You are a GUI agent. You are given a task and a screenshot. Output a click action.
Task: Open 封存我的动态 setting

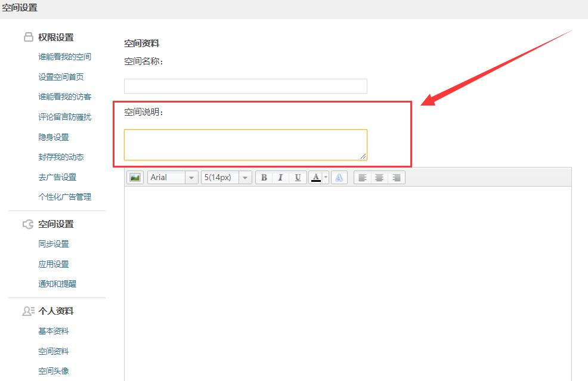[61, 157]
